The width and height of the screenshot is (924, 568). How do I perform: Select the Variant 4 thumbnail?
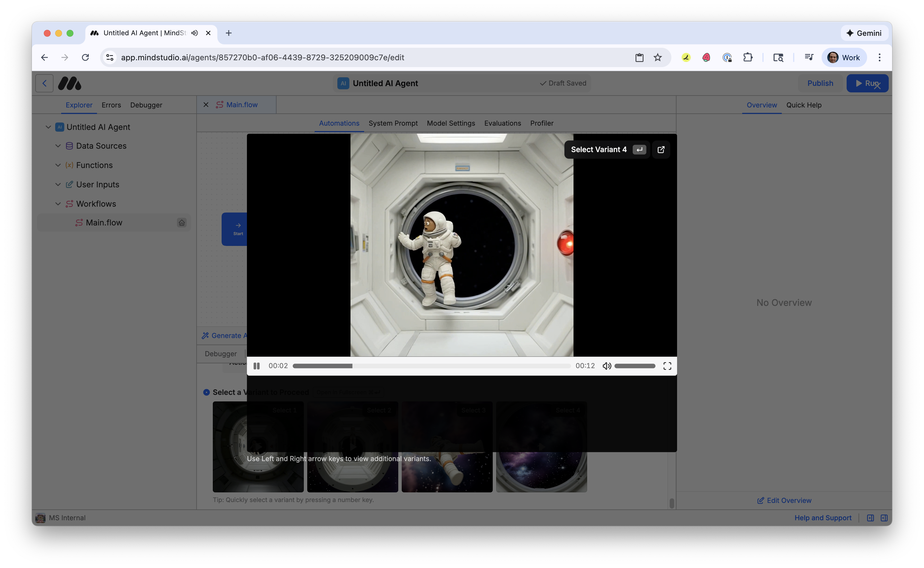(x=541, y=446)
